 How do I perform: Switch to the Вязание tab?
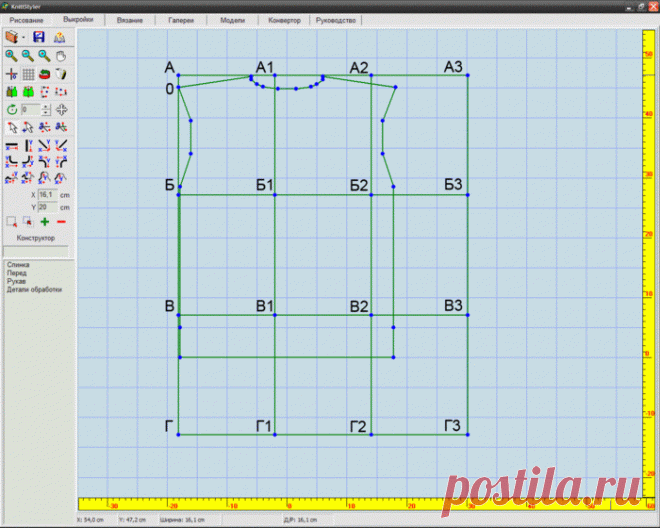(x=130, y=20)
